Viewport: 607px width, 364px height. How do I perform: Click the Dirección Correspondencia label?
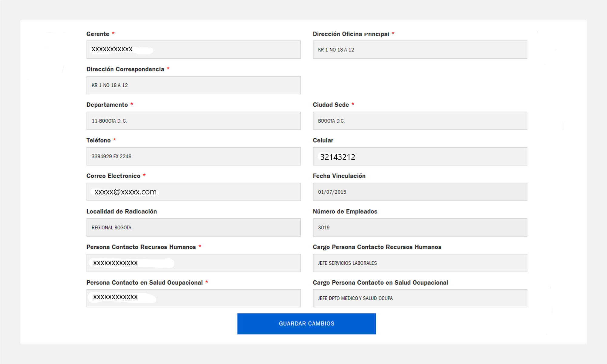click(x=125, y=69)
